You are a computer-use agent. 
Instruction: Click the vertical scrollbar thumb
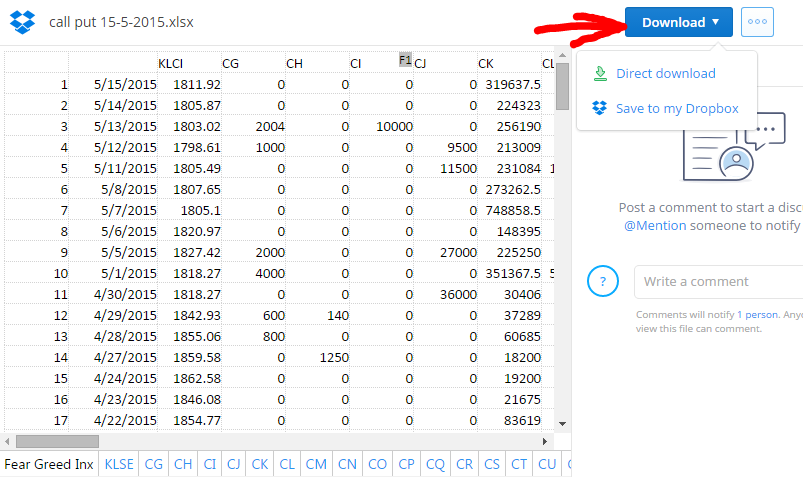[x=562, y=86]
